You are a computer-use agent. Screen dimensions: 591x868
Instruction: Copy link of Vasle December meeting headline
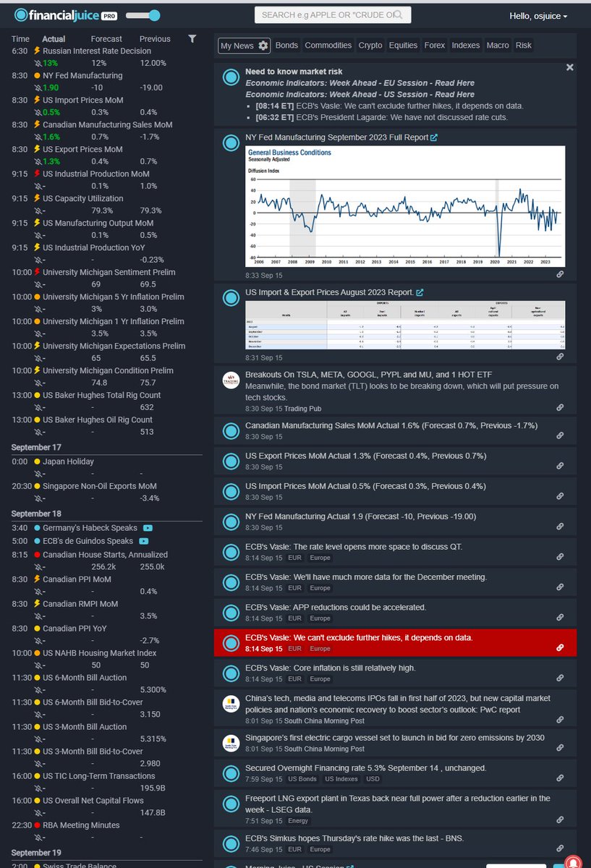(560, 587)
